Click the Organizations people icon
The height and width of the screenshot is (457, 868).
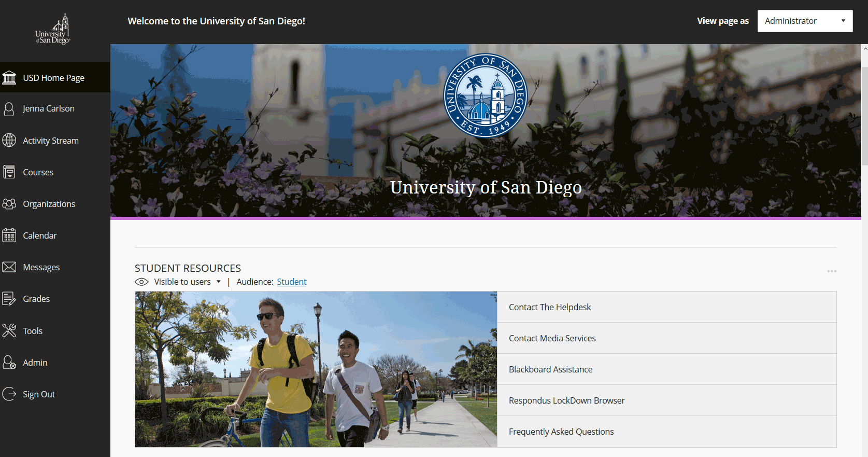pyautogui.click(x=9, y=204)
